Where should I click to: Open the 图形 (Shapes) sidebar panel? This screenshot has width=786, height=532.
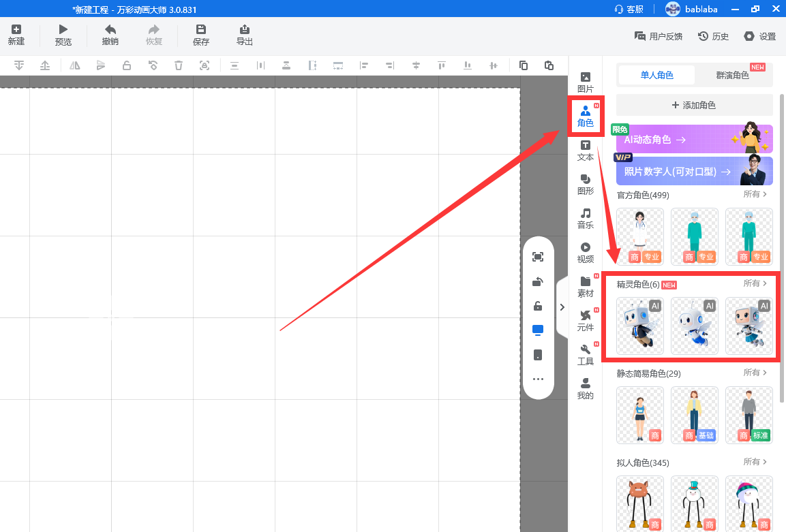coord(585,184)
